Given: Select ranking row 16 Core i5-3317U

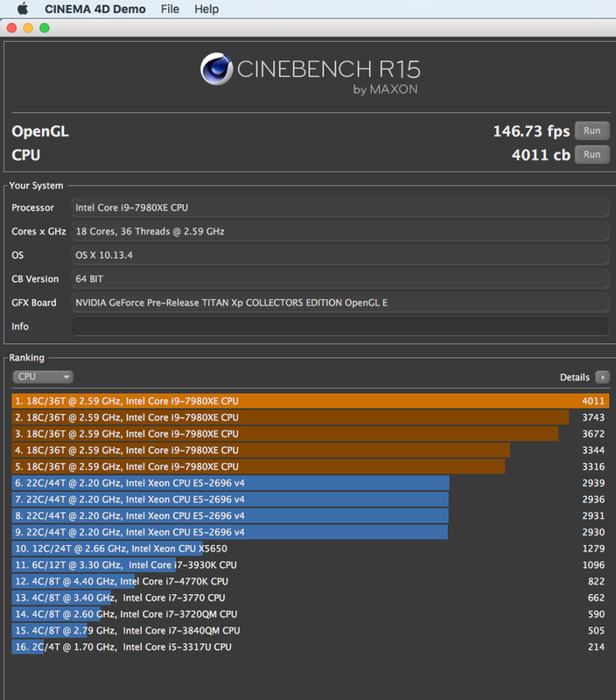Looking at the screenshot, I should (x=311, y=647).
